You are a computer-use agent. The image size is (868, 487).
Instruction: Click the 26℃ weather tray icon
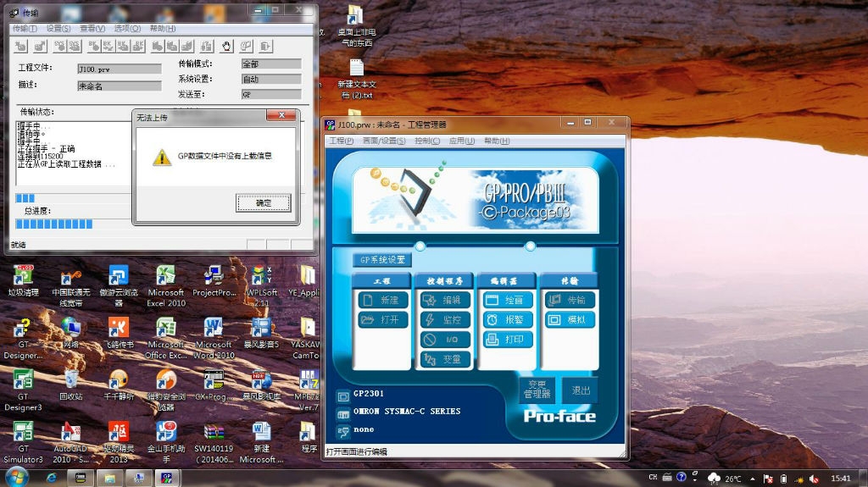click(x=725, y=479)
